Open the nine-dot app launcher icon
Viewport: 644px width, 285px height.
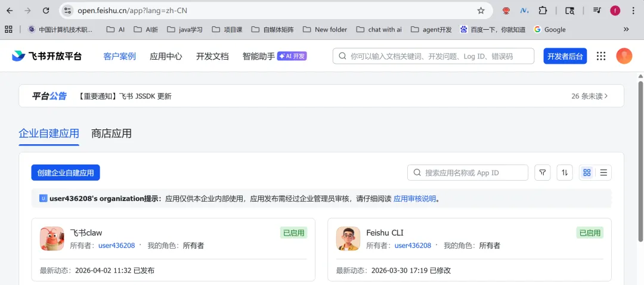pos(601,56)
